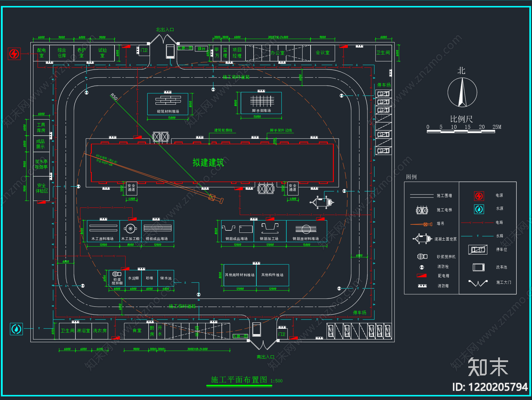Select the 洗车池 car wash legend icon
The height and width of the screenshot is (400, 532).
point(479,267)
